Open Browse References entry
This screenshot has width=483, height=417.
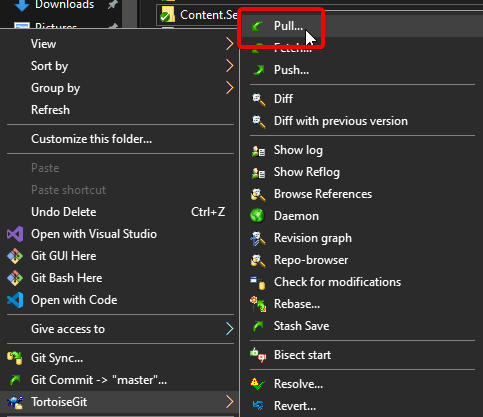click(362, 194)
